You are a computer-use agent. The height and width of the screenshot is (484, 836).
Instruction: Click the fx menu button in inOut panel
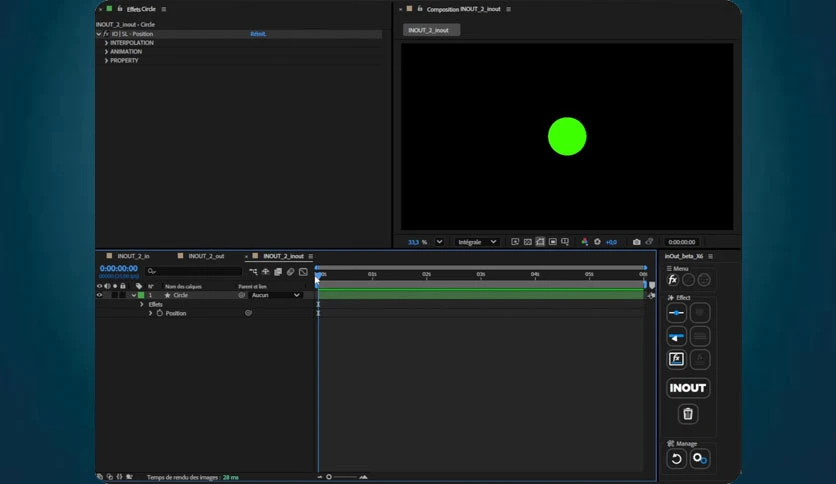(673, 279)
